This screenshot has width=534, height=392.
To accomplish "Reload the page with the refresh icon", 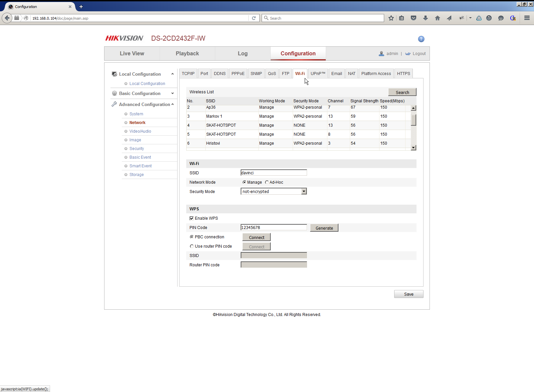I will (x=254, y=18).
